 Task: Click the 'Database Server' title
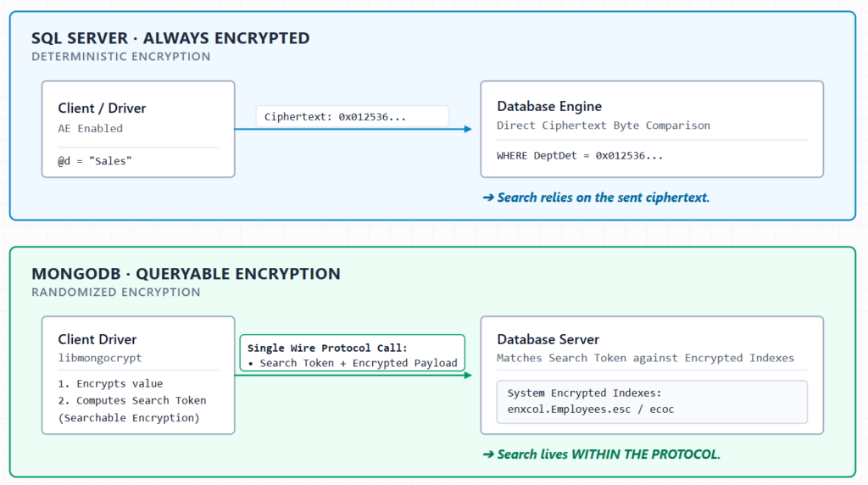pos(548,339)
